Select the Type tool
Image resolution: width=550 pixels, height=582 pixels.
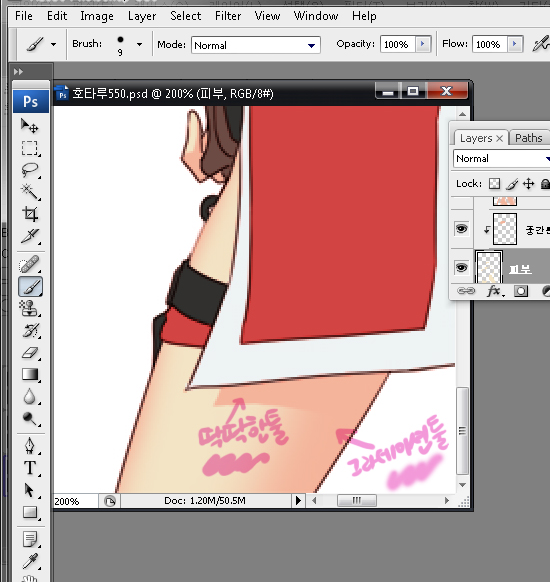(30, 468)
